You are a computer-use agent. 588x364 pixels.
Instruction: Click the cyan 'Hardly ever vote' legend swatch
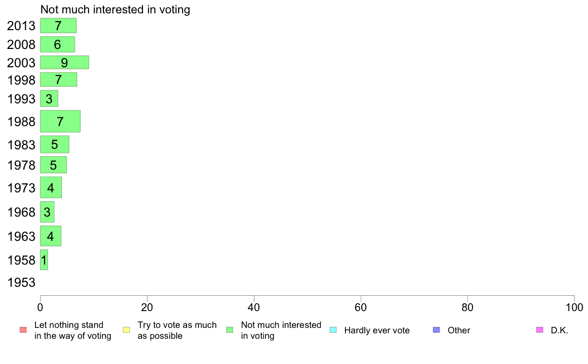pos(333,330)
